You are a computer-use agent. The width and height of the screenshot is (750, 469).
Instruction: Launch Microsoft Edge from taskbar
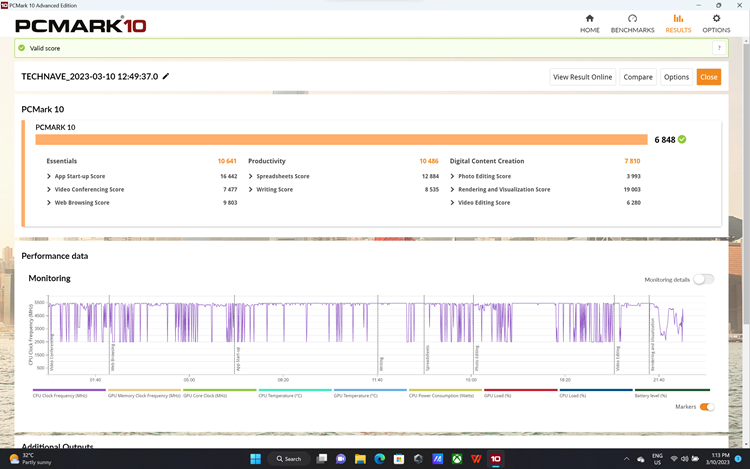tap(380, 459)
